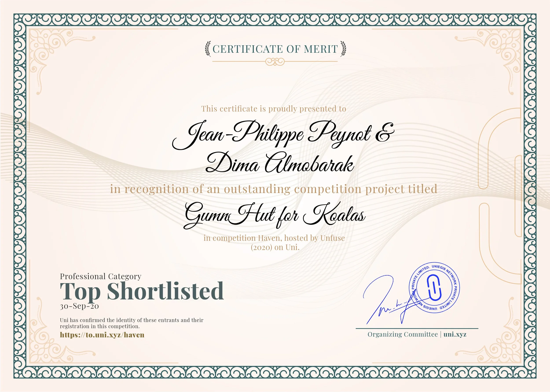Click the right laurel beside the title
550x392 pixels.
343,49
